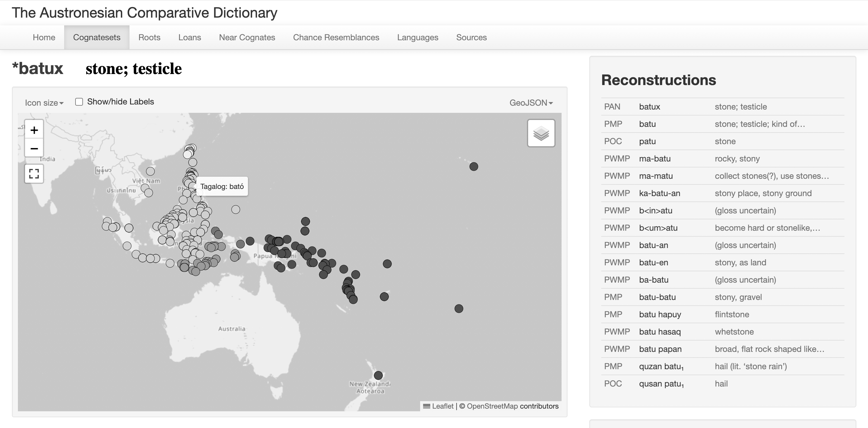Click the Leaflet flag icon
The height and width of the screenshot is (428, 868).
[426, 406]
